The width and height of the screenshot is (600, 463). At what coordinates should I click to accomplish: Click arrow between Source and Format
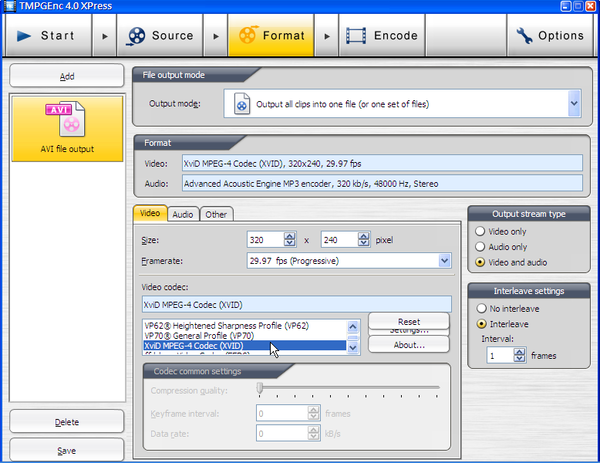(215, 36)
